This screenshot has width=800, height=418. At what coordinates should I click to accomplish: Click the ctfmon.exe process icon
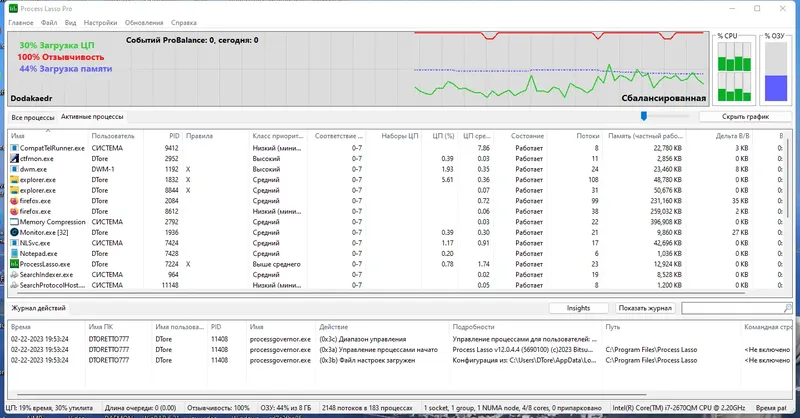point(14,159)
